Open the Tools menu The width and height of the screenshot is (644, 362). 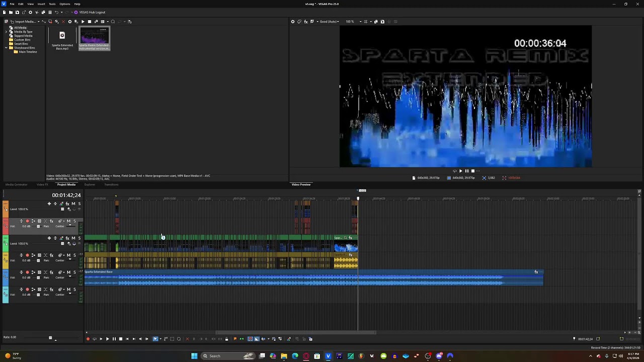click(52, 4)
